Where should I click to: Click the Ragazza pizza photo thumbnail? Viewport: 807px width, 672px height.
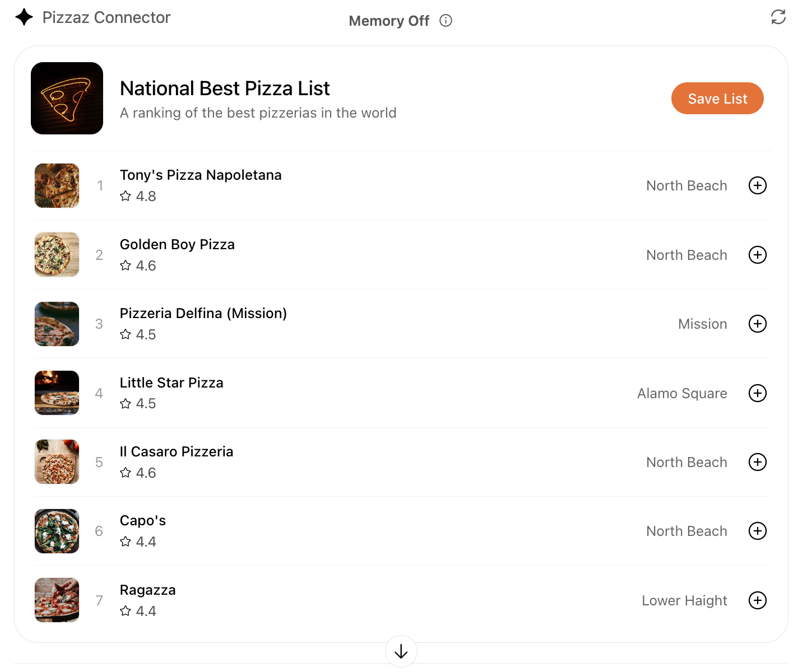click(57, 600)
